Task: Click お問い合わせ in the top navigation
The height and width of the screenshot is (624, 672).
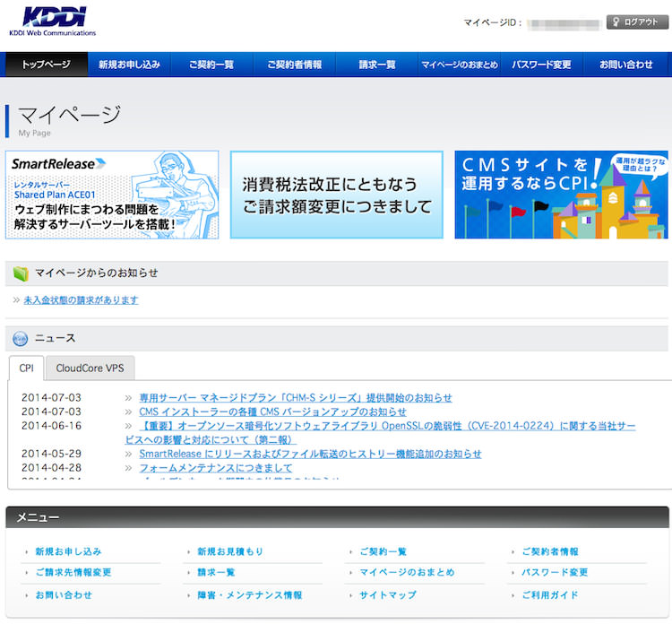Action: (625, 65)
